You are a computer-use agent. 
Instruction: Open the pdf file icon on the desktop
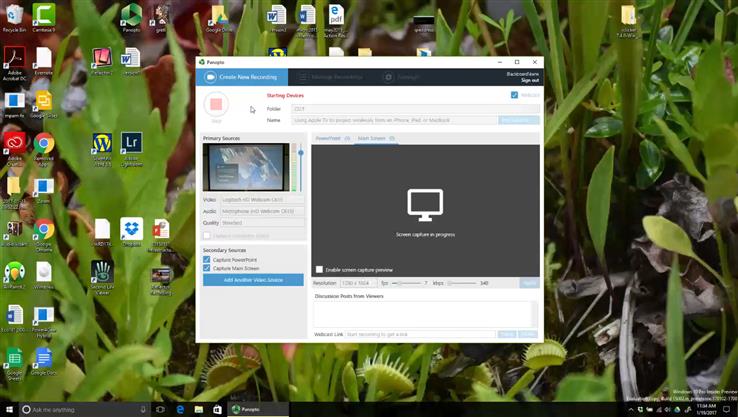coord(335,21)
